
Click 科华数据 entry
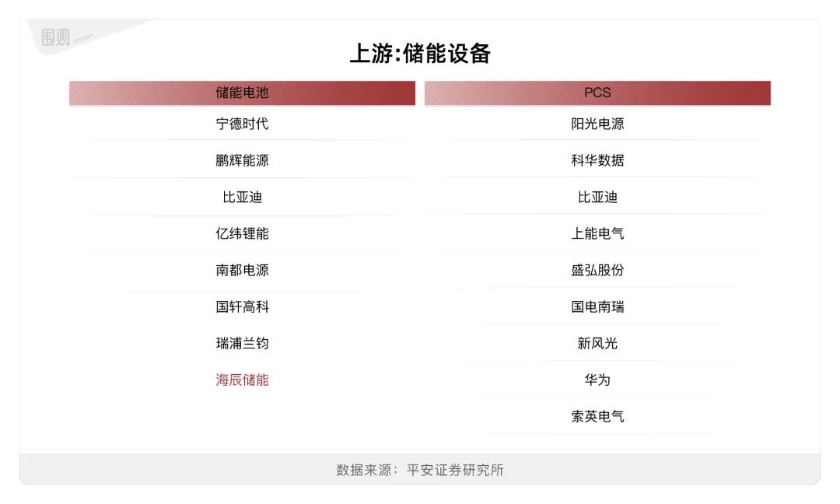(x=597, y=160)
